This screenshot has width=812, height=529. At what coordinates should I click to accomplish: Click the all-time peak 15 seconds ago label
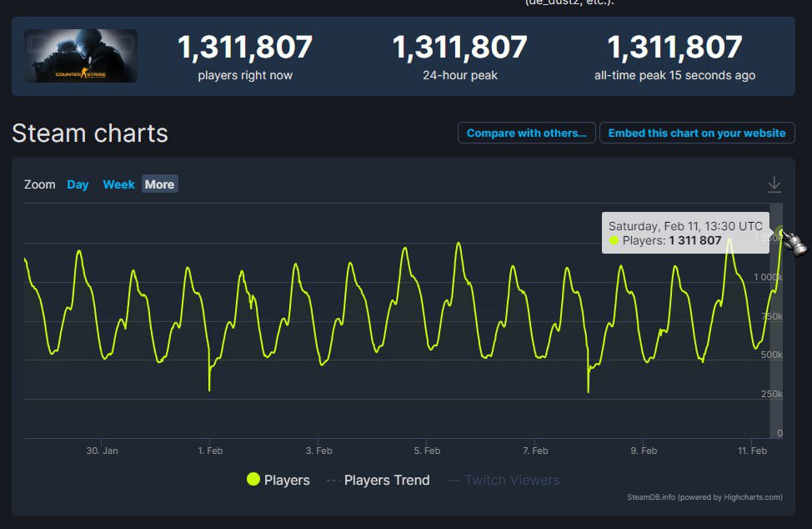click(x=674, y=76)
